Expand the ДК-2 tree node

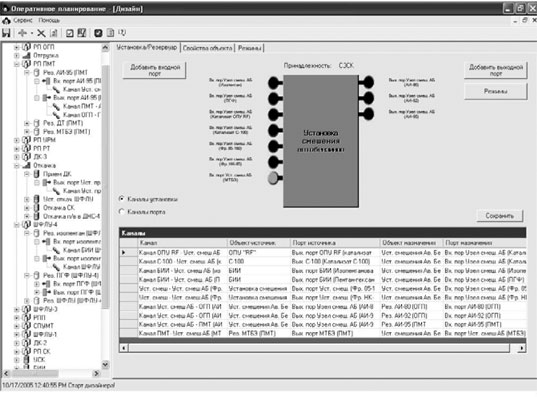[16, 343]
